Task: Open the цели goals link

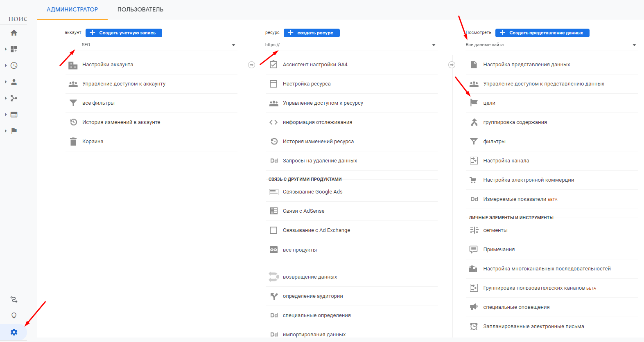Action: pos(489,103)
